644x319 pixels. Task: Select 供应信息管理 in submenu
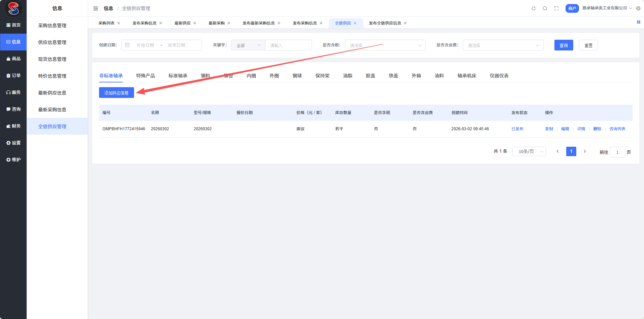pos(52,42)
